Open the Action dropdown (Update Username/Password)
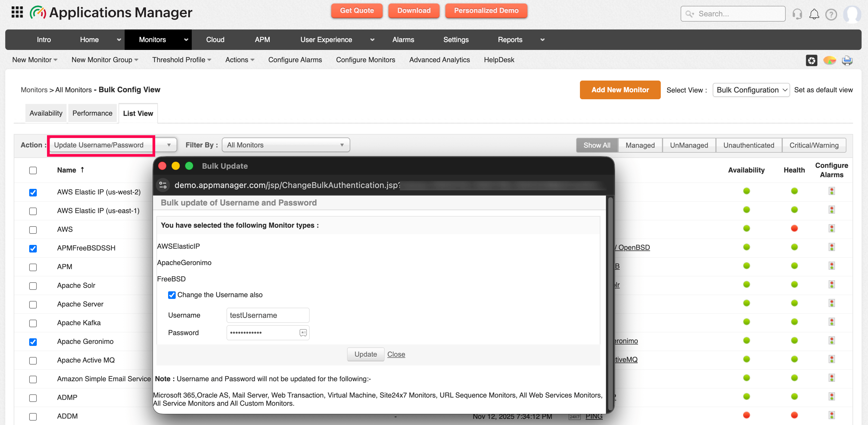 pyautogui.click(x=113, y=145)
